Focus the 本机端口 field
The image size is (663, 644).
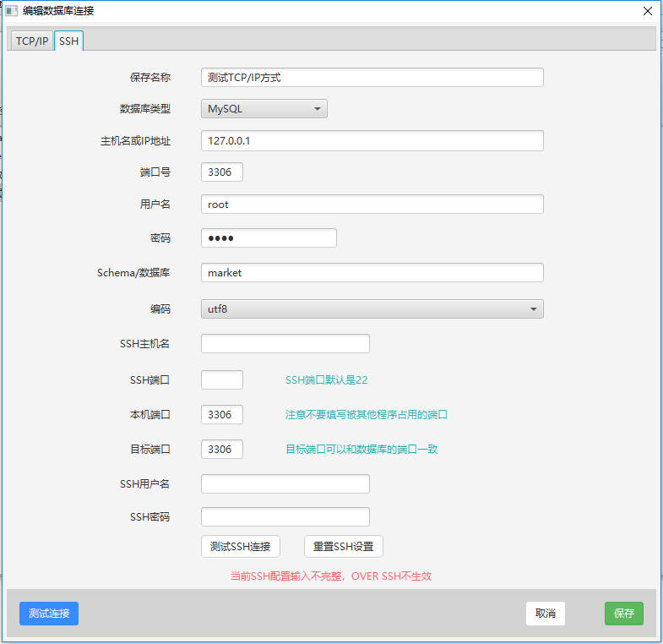(x=221, y=415)
